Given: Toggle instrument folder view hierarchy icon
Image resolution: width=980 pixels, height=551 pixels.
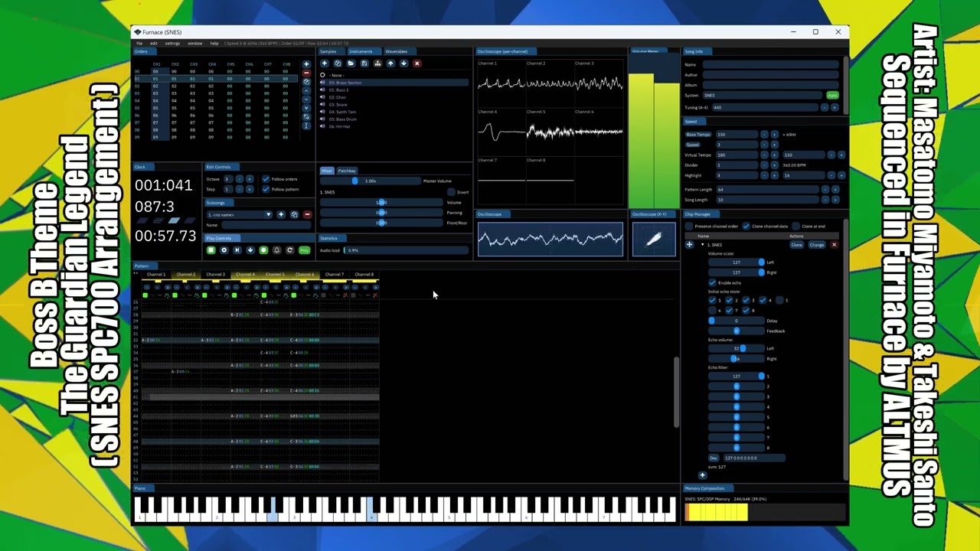Looking at the screenshot, I should click(377, 64).
